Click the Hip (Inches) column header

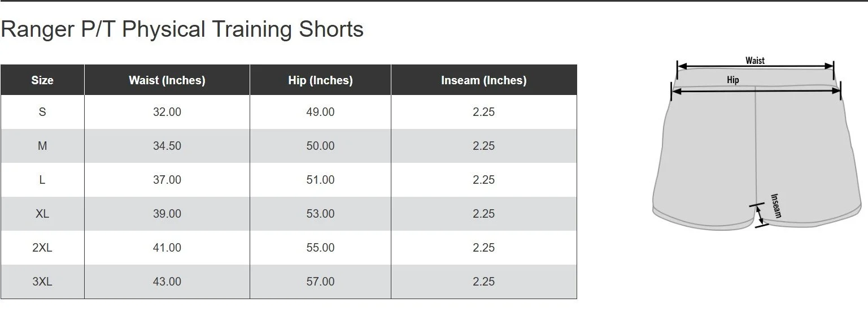tap(320, 80)
